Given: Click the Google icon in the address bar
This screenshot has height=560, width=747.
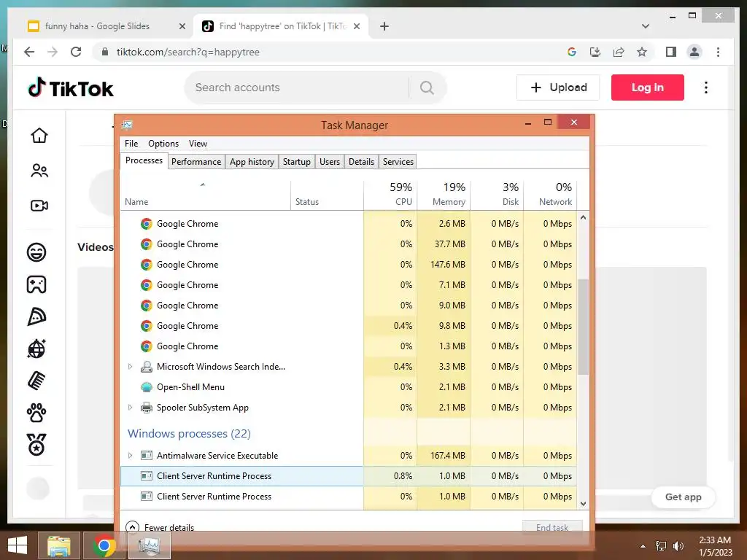Looking at the screenshot, I should click(x=572, y=52).
